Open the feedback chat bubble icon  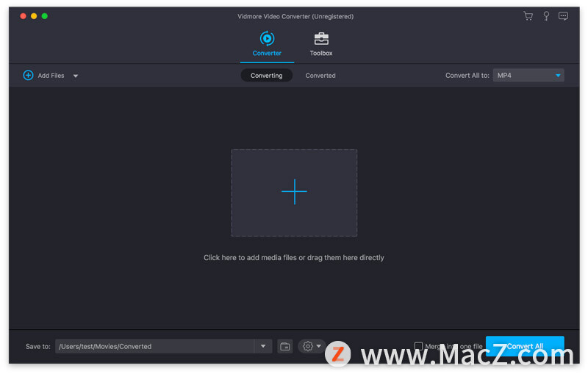click(563, 16)
